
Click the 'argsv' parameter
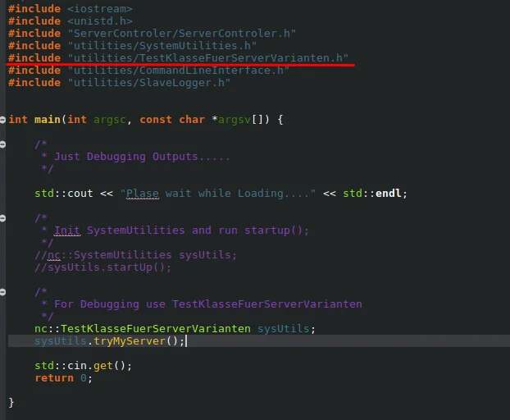pyautogui.click(x=235, y=120)
